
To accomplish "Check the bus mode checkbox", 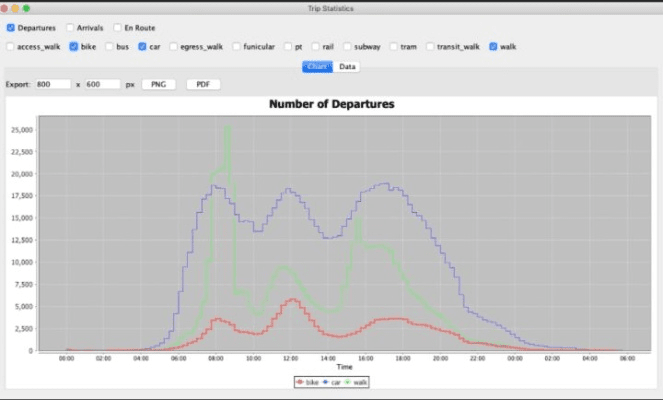I will tap(108, 46).
